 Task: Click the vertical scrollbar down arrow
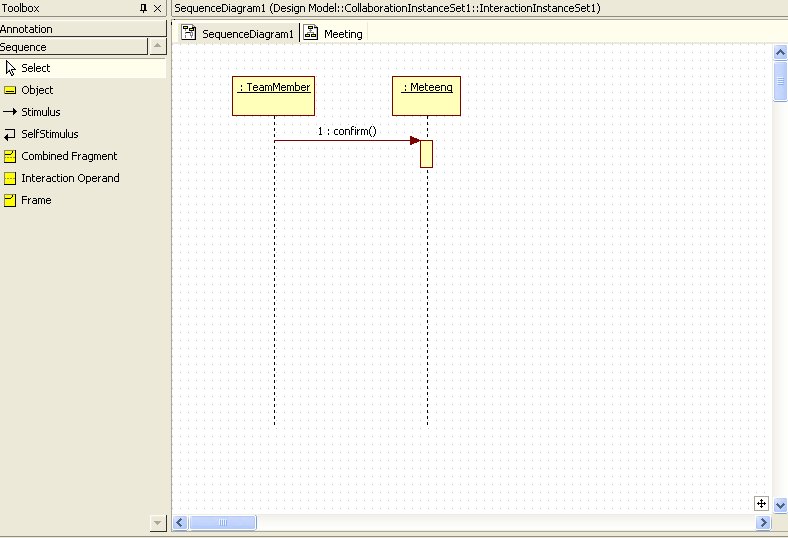780,505
